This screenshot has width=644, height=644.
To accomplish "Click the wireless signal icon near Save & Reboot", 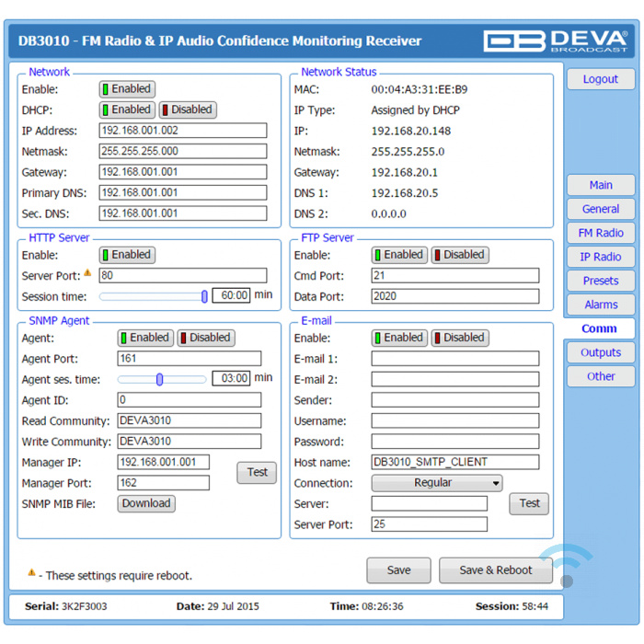I will pyautogui.click(x=565, y=566).
